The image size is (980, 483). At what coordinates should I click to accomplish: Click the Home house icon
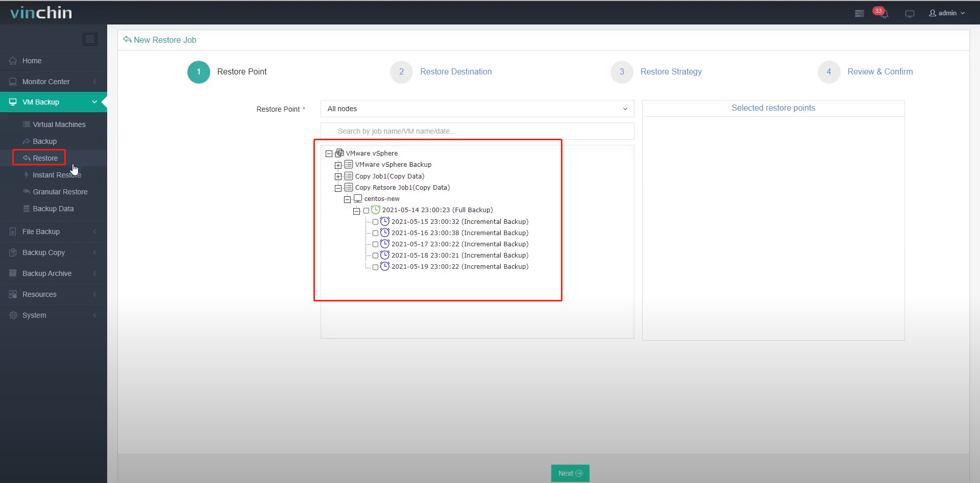(13, 61)
